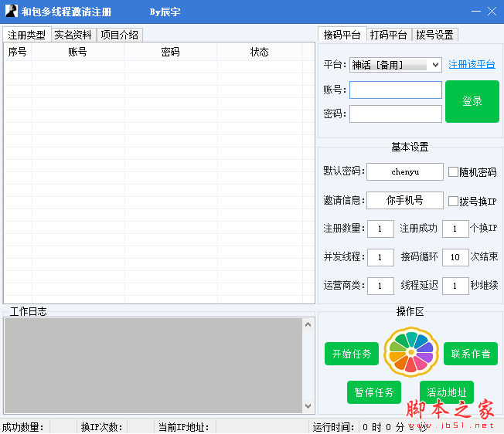Screen dimensions: 504x434
Task: Focus the 账号 input field
Action: pos(395,90)
